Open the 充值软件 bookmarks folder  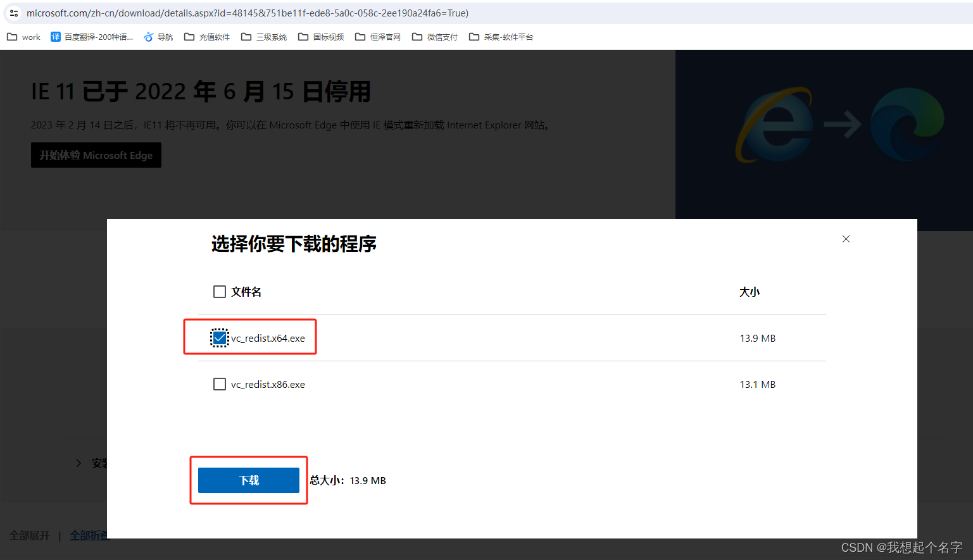coord(207,37)
